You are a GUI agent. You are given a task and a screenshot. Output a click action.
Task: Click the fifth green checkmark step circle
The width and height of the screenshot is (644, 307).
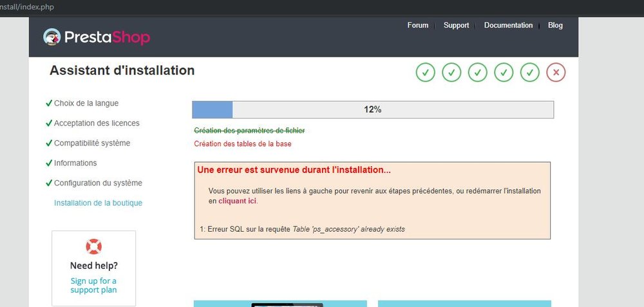(x=530, y=73)
